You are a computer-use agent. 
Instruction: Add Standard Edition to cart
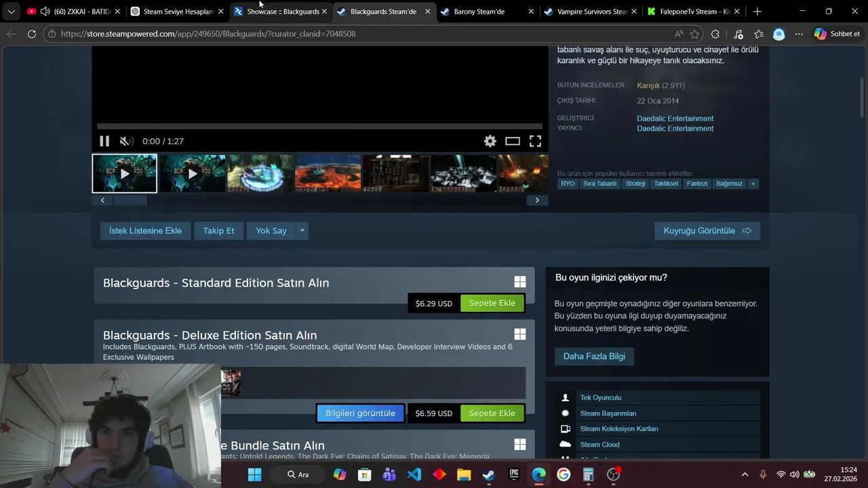(492, 303)
